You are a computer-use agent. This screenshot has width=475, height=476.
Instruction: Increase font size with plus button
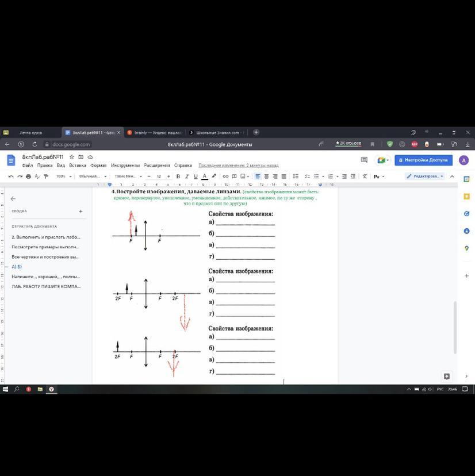[x=168, y=176]
